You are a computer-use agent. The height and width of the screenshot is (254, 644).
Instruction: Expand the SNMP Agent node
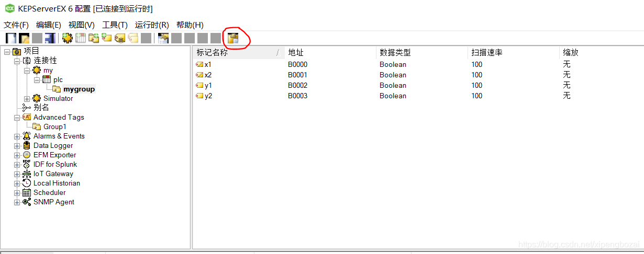click(17, 202)
